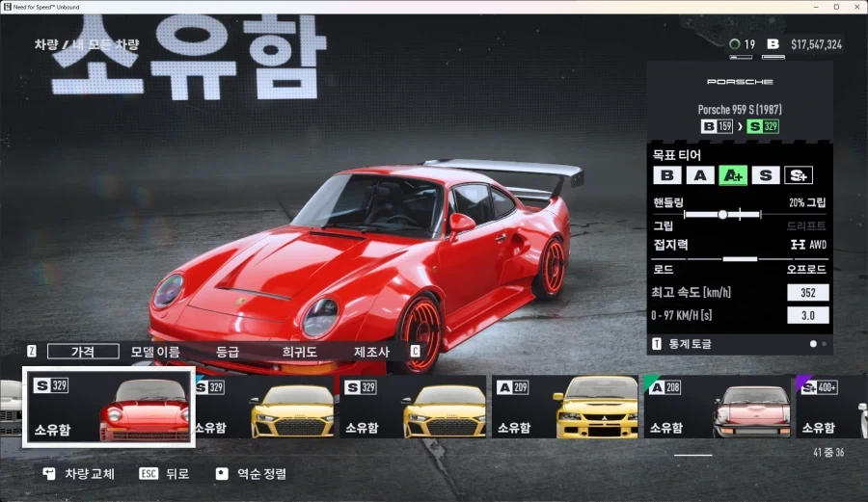Click the S 329 badge on Porsche card
The height and width of the screenshot is (502, 868).
point(51,384)
